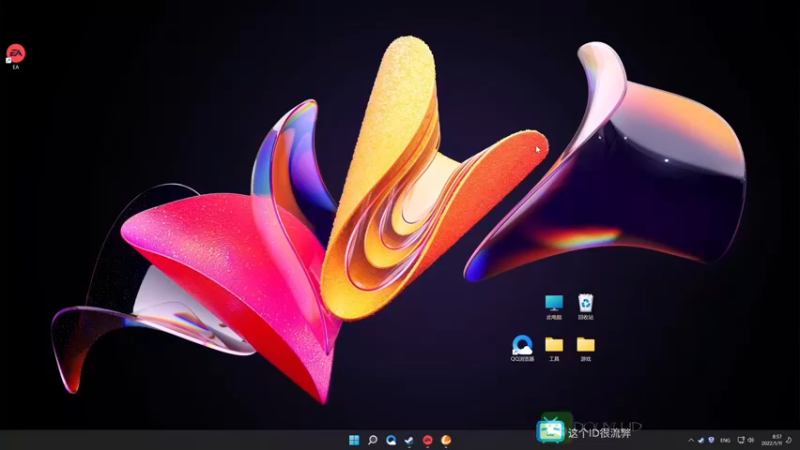Open the Windows Start menu

click(354, 440)
